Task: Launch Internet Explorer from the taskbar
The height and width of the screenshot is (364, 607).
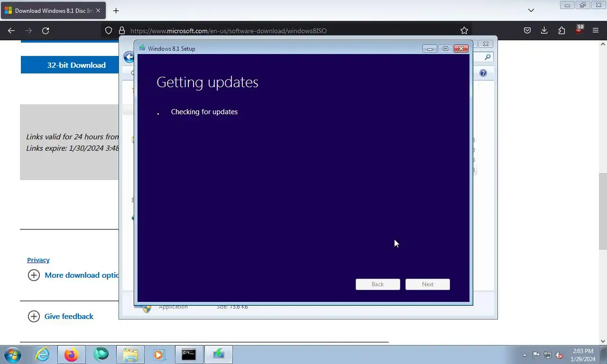Action: [42, 354]
